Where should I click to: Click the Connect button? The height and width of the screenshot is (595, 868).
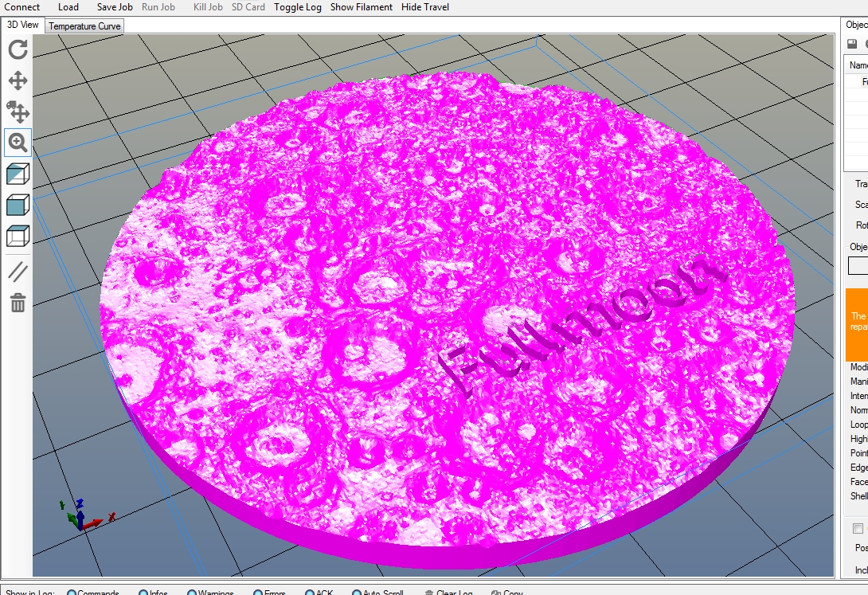tap(22, 7)
